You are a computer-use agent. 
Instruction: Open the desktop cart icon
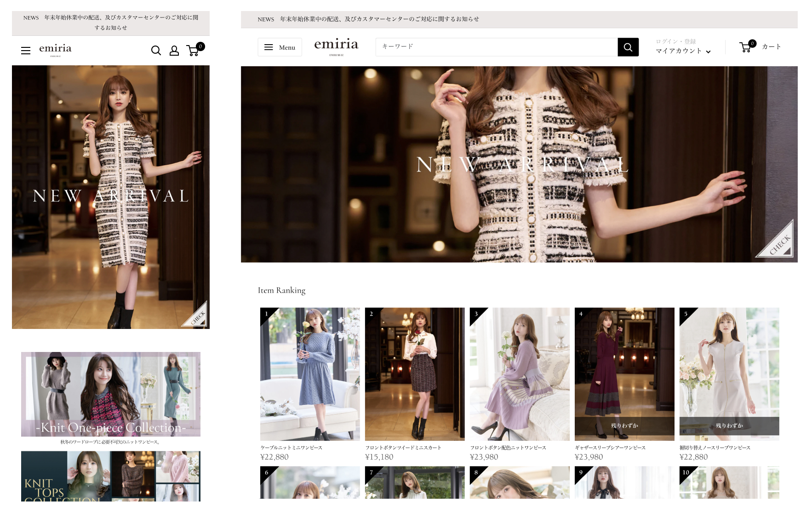point(745,47)
